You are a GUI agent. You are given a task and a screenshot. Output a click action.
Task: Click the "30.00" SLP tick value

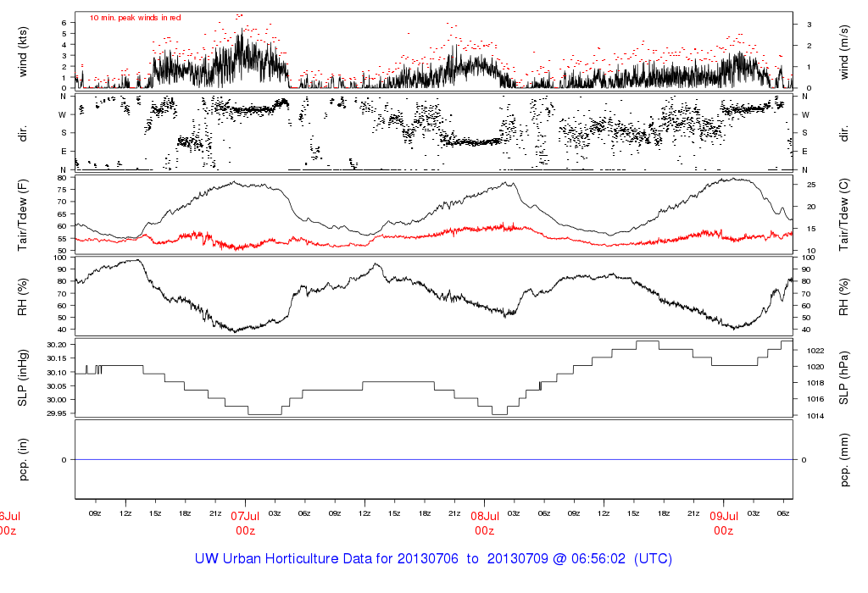point(57,399)
